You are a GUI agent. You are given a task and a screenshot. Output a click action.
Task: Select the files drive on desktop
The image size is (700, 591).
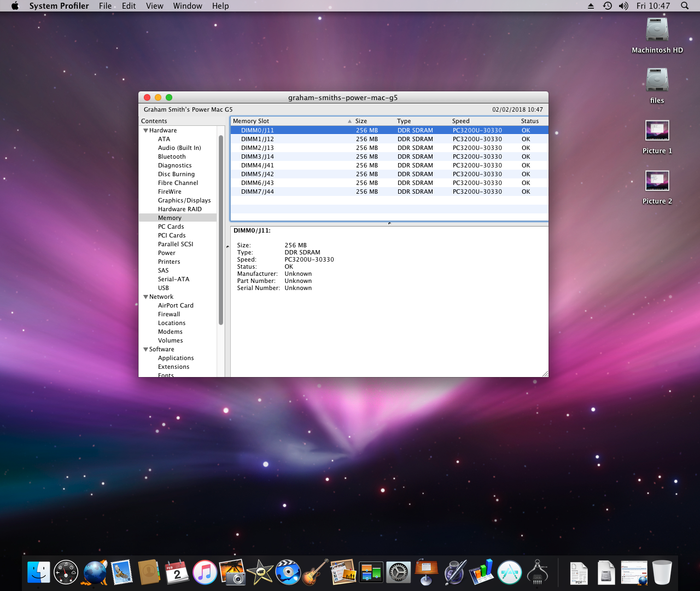(657, 80)
